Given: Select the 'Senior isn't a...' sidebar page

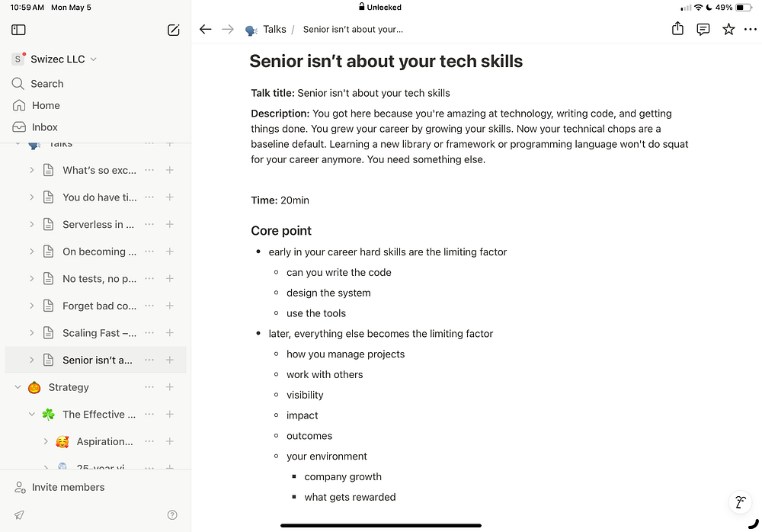Looking at the screenshot, I should pyautogui.click(x=98, y=360).
